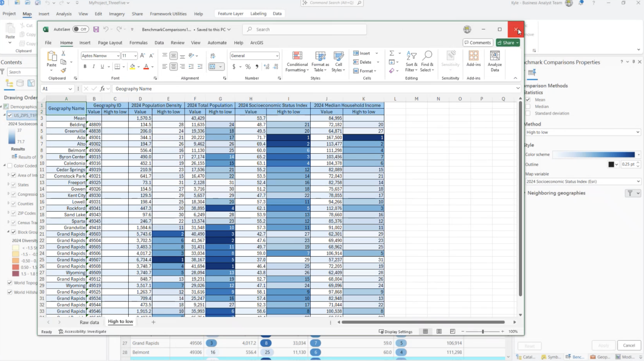The image size is (644, 361).
Task: Click the AutoSum icon
Action: click(x=392, y=53)
